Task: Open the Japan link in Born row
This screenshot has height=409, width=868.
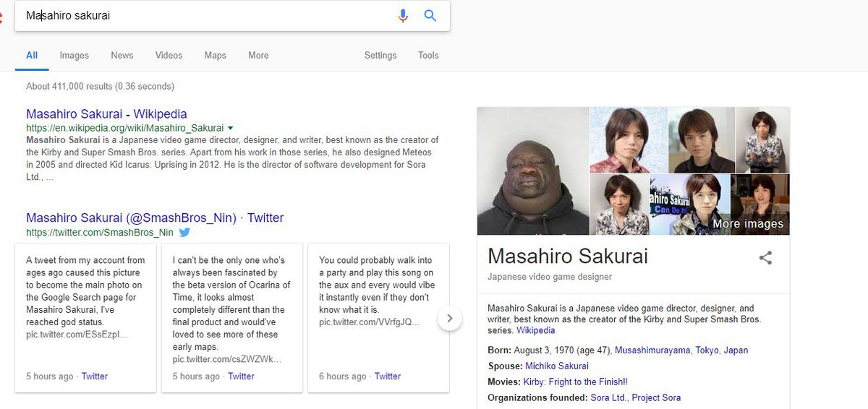Action: (x=736, y=350)
